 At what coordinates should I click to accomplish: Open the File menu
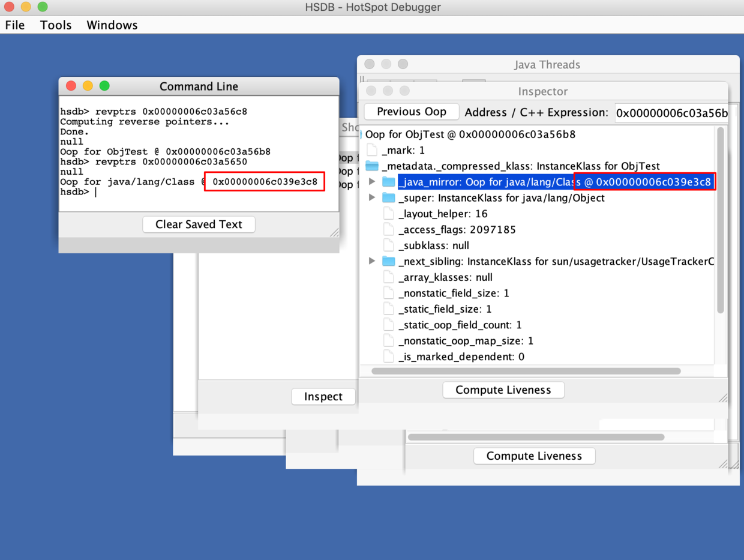tap(15, 25)
